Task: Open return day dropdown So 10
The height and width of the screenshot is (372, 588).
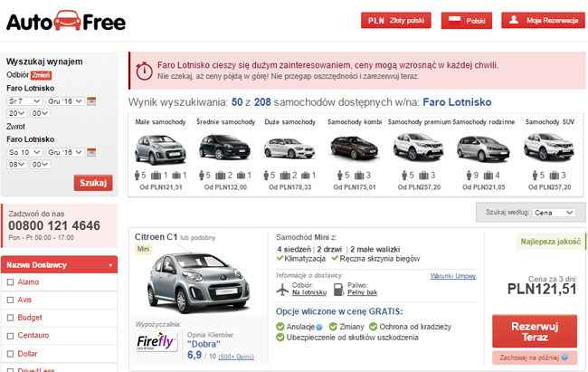Action: pos(24,152)
